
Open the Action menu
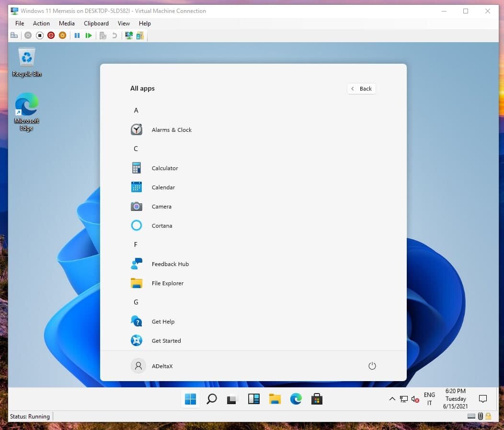click(41, 23)
